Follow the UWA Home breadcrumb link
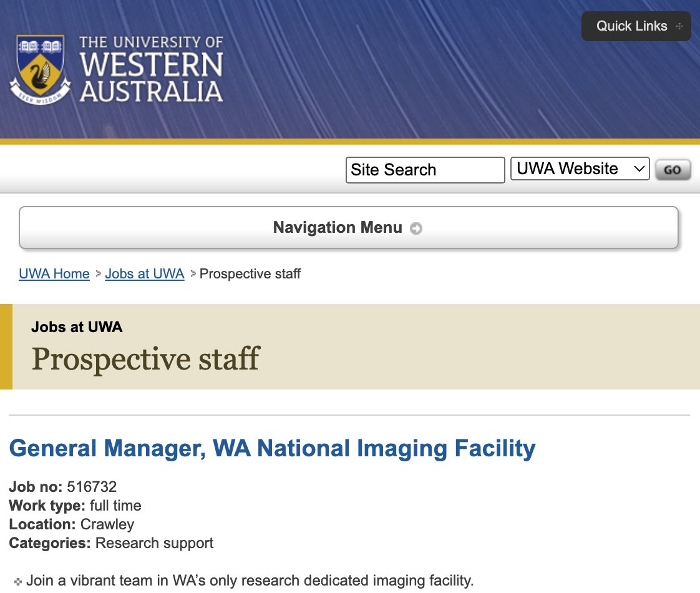The height and width of the screenshot is (593, 700). pyautogui.click(x=54, y=274)
